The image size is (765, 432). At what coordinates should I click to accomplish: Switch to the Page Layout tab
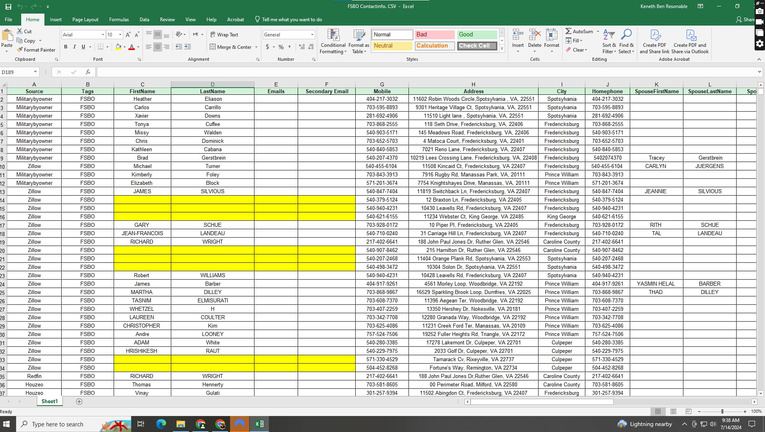coord(85,20)
